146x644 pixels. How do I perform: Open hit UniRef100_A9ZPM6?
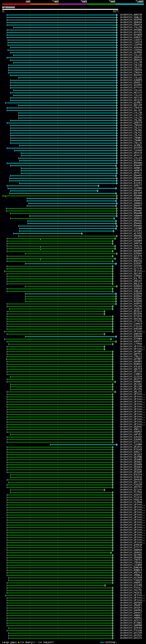(x=131, y=20)
